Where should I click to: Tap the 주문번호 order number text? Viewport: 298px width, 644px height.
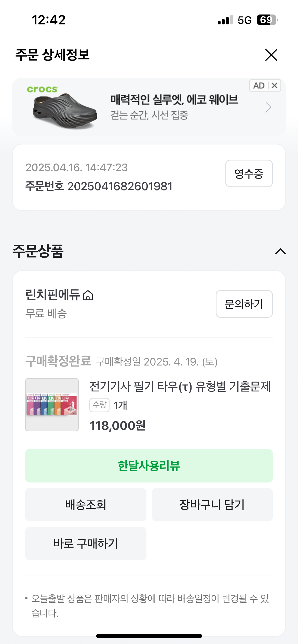click(x=99, y=186)
